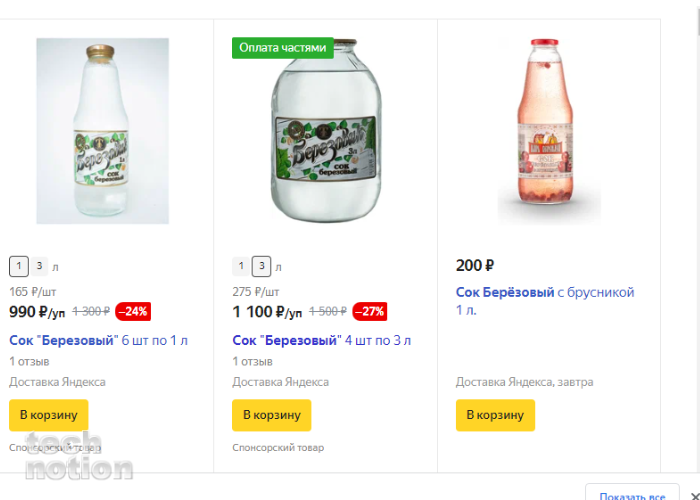The height and width of the screenshot is (500, 700).
Task: View the 1 отзыв review for the 4-pack
Action: tap(252, 361)
